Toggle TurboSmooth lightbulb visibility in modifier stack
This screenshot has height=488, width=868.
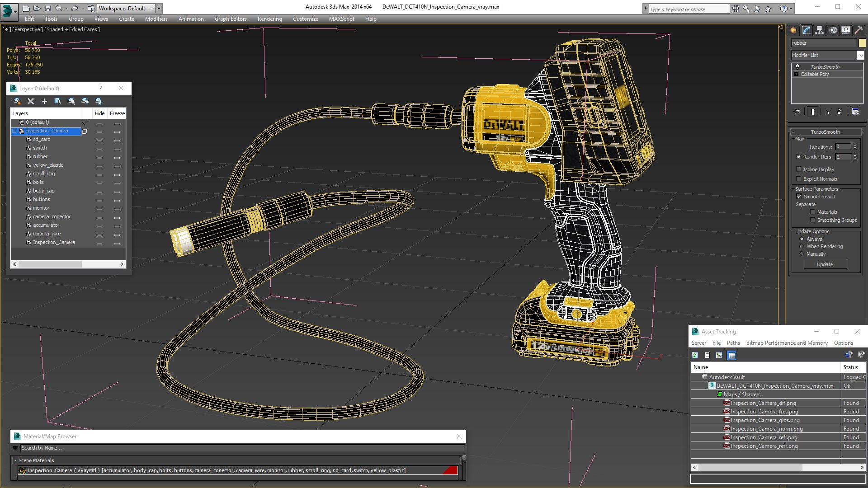pyautogui.click(x=797, y=66)
